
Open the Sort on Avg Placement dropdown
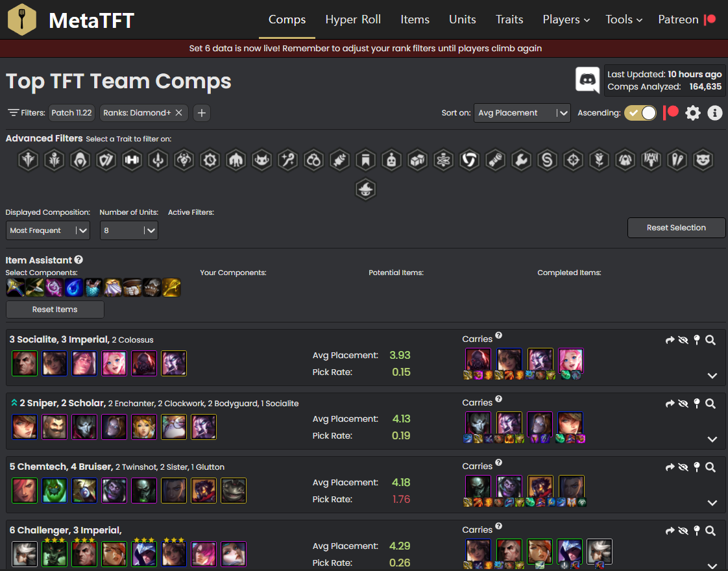(x=522, y=113)
